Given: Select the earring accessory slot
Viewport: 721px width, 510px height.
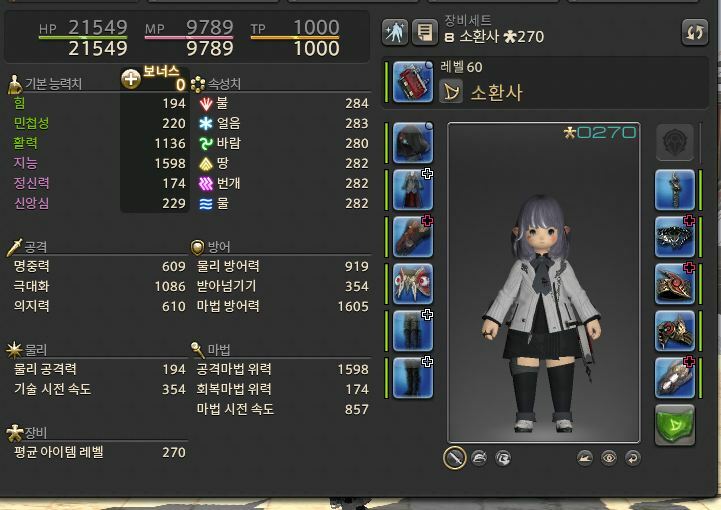Looking at the screenshot, I should click(x=675, y=190).
